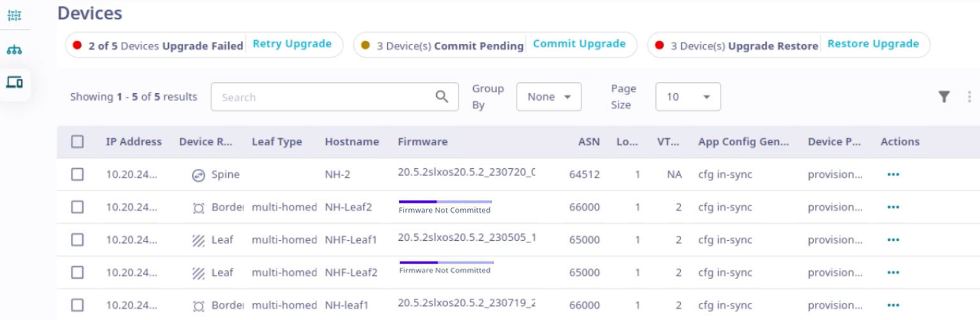Image resolution: width=980 pixels, height=320 pixels.
Task: Check the NHF-Leaf1 device row
Action: coord(77,240)
